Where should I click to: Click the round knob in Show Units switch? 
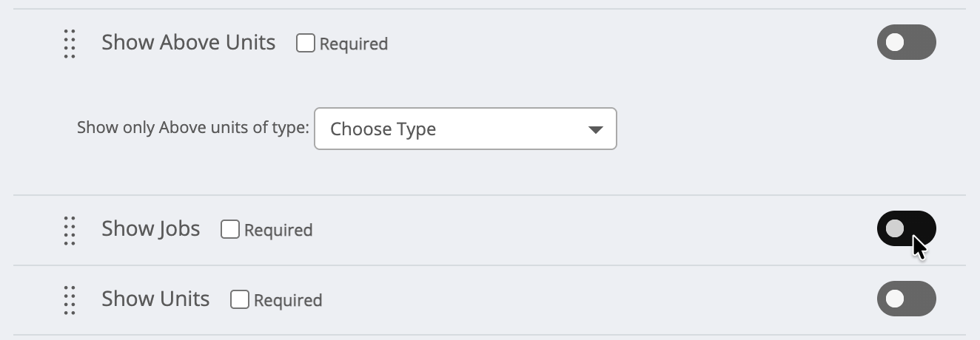(895, 299)
